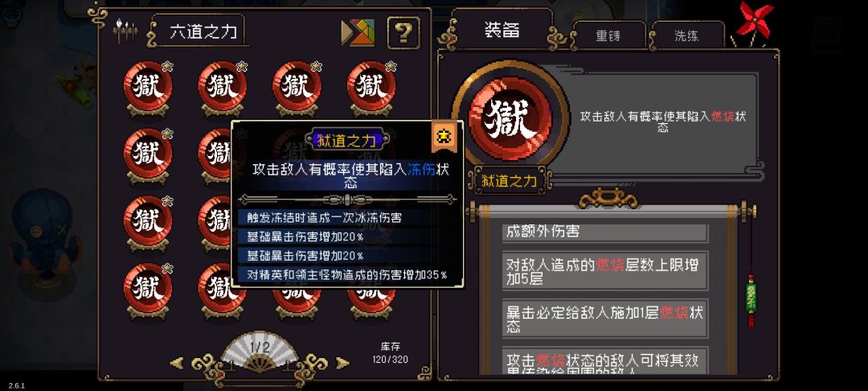Select the 暴击必定给敌人施加1层燃烧状态 entry

coord(605,319)
